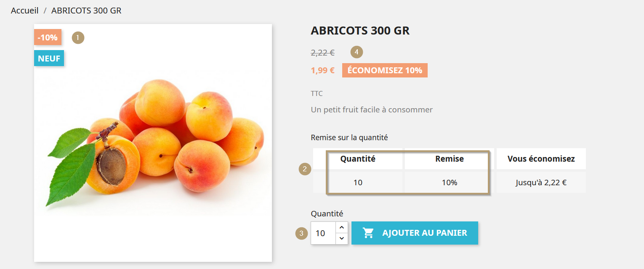Screen dimensions: 644x269
Task: Click the discounted price 1,99 €
Action: (x=323, y=70)
